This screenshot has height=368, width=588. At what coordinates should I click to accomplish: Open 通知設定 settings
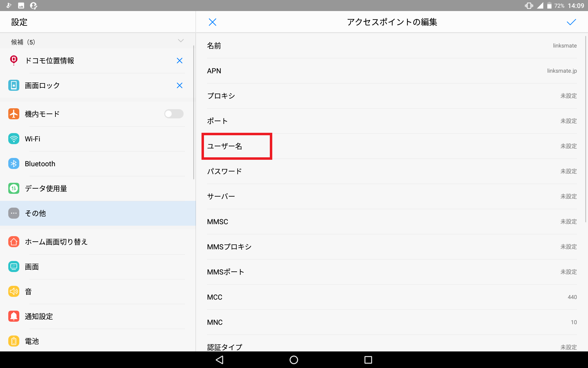point(98,316)
